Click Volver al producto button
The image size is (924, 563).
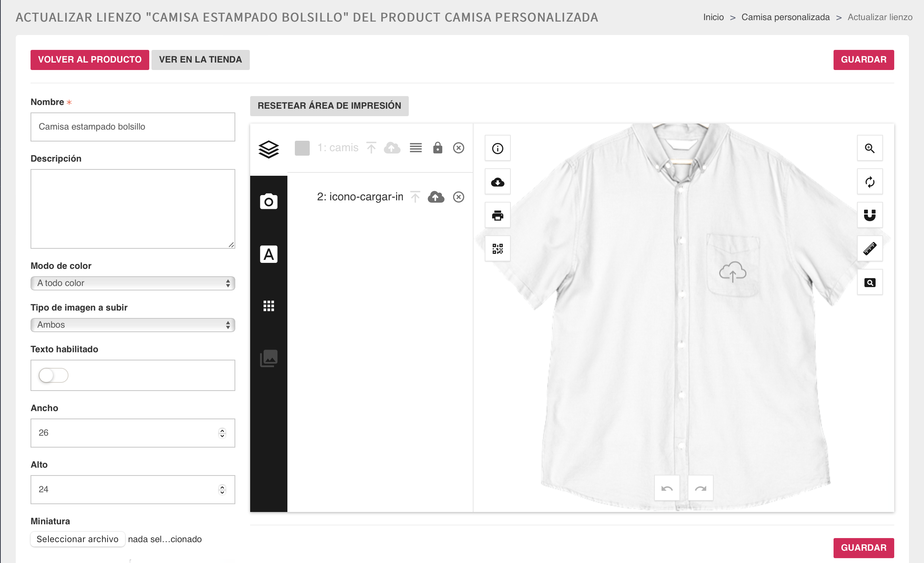(90, 60)
